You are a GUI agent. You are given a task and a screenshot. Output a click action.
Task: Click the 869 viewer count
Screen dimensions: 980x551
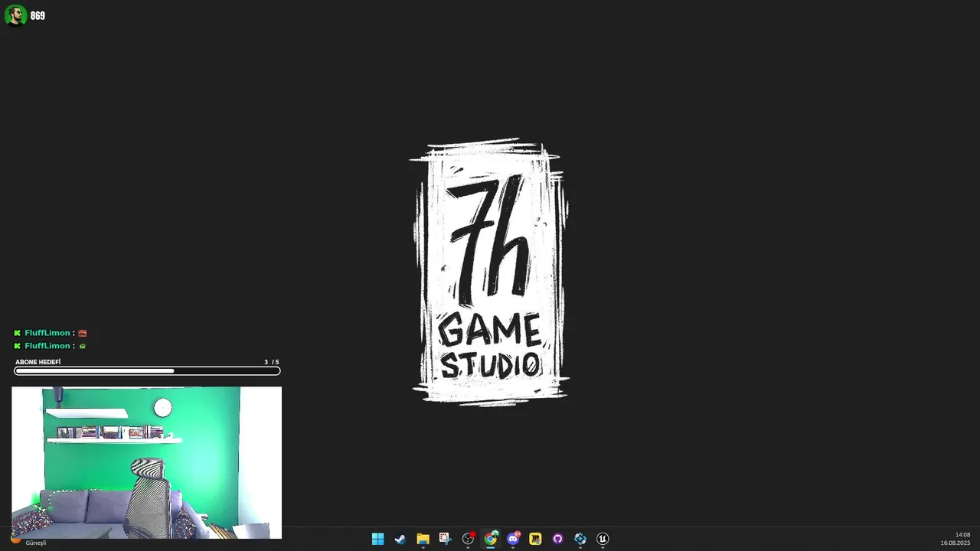[x=38, y=15]
